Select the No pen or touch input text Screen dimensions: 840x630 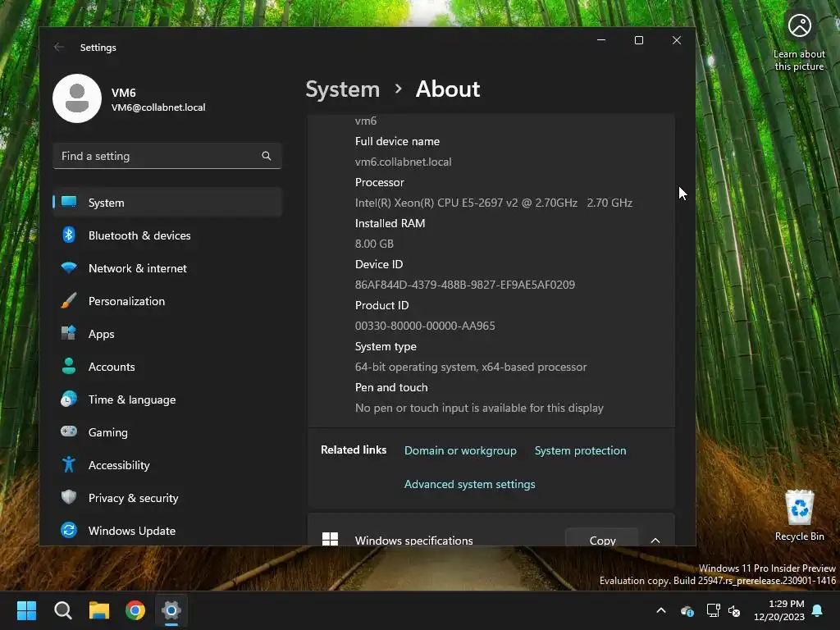pos(479,409)
